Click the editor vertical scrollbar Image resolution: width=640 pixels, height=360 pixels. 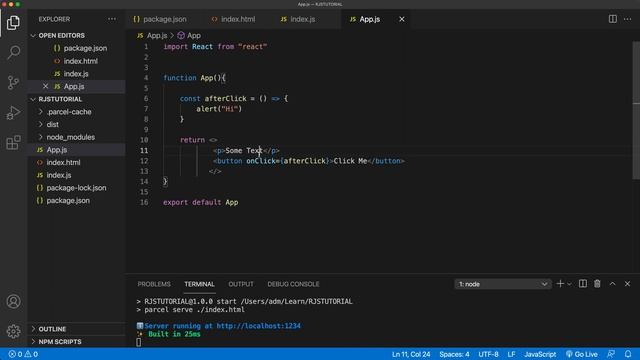tap(636, 110)
